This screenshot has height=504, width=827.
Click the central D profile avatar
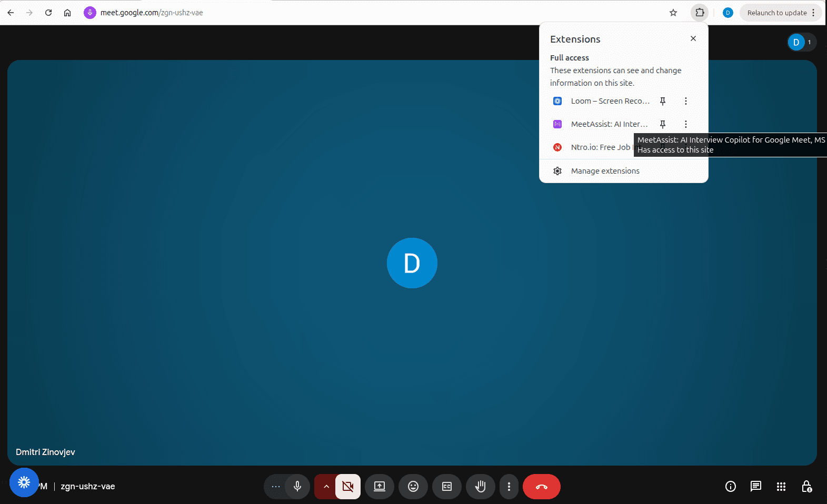tap(412, 263)
